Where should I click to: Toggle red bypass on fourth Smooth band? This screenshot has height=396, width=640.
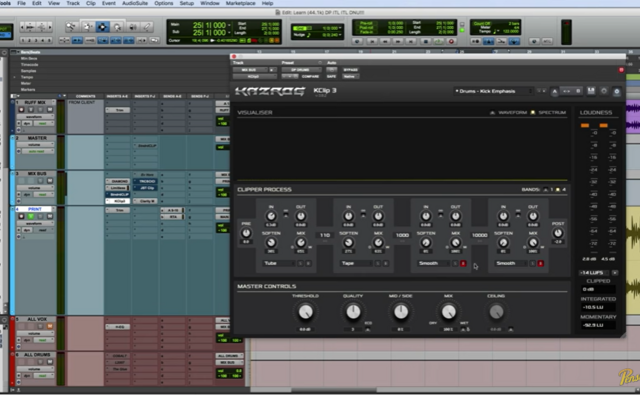click(x=540, y=264)
